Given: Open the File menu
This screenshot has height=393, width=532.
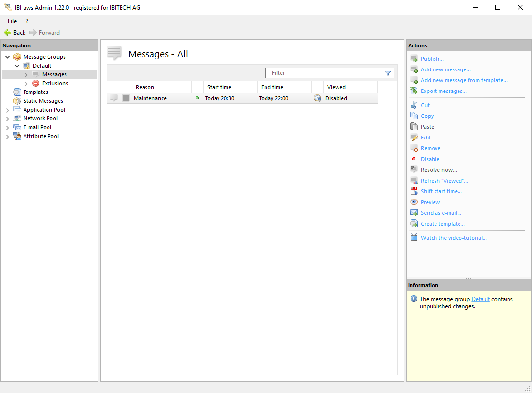Looking at the screenshot, I should point(12,21).
